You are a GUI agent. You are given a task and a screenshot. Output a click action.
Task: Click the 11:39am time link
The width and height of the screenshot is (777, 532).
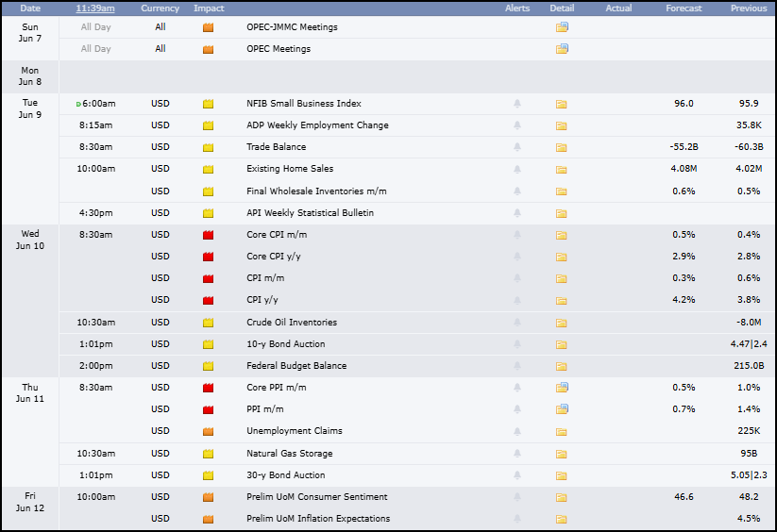pos(95,8)
